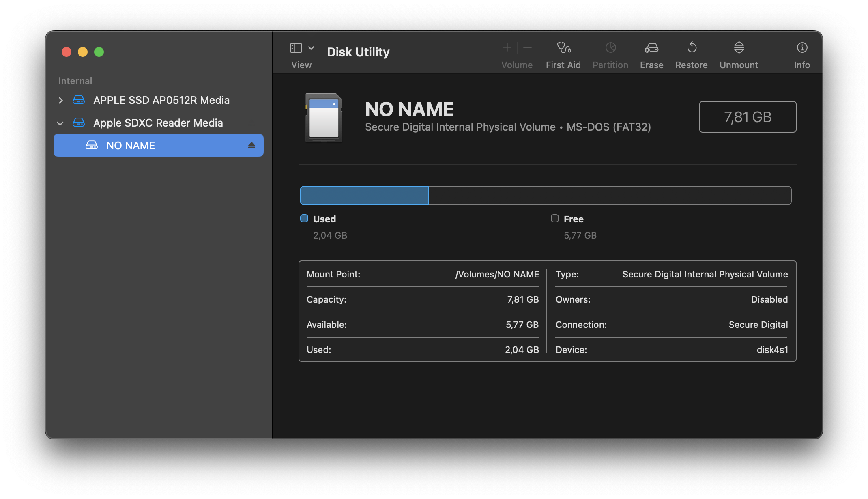
Task: Click the Partition toolbar icon
Action: [x=610, y=48]
